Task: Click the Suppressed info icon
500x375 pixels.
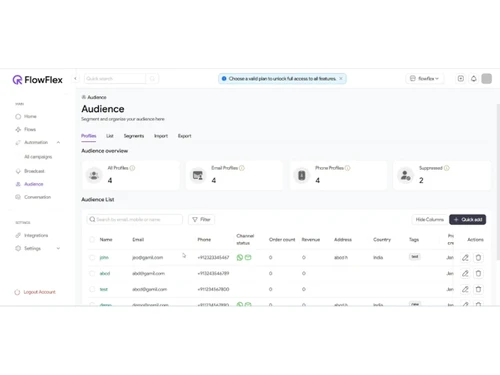Action: click(x=447, y=168)
